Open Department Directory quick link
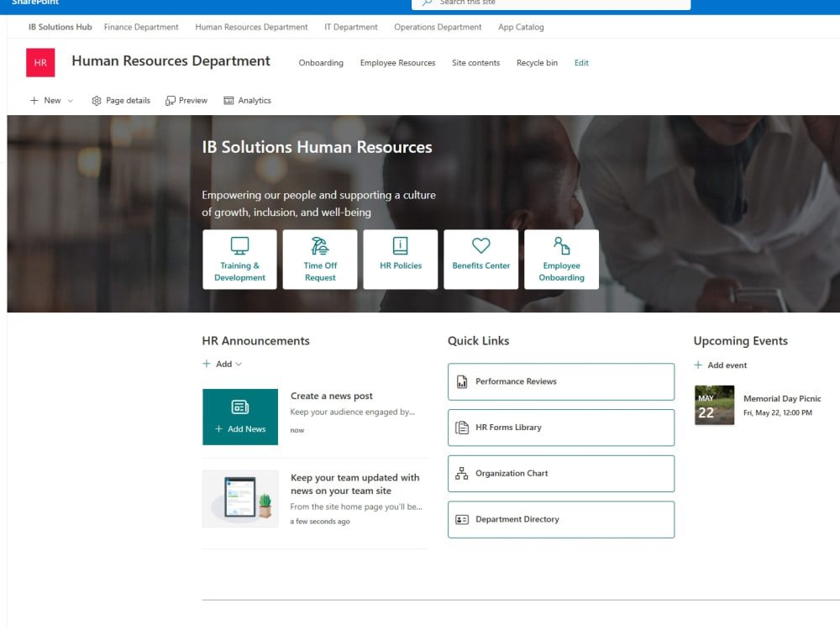Screen dimensions: 840x630 click(x=561, y=520)
